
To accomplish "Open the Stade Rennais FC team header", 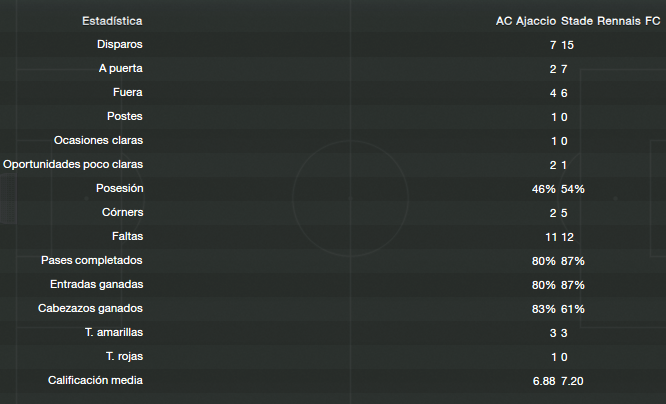I will click(x=611, y=21).
